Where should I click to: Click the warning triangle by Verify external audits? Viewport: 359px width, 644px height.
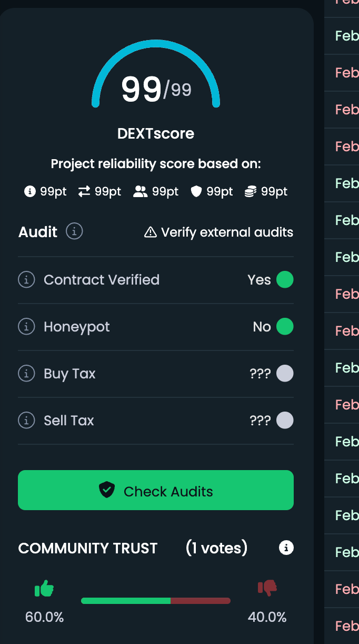151,232
